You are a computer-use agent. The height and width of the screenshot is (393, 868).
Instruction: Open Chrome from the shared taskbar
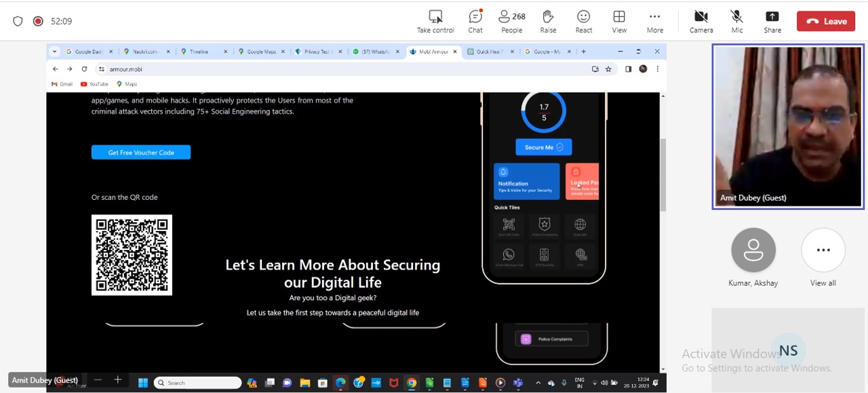(412, 383)
